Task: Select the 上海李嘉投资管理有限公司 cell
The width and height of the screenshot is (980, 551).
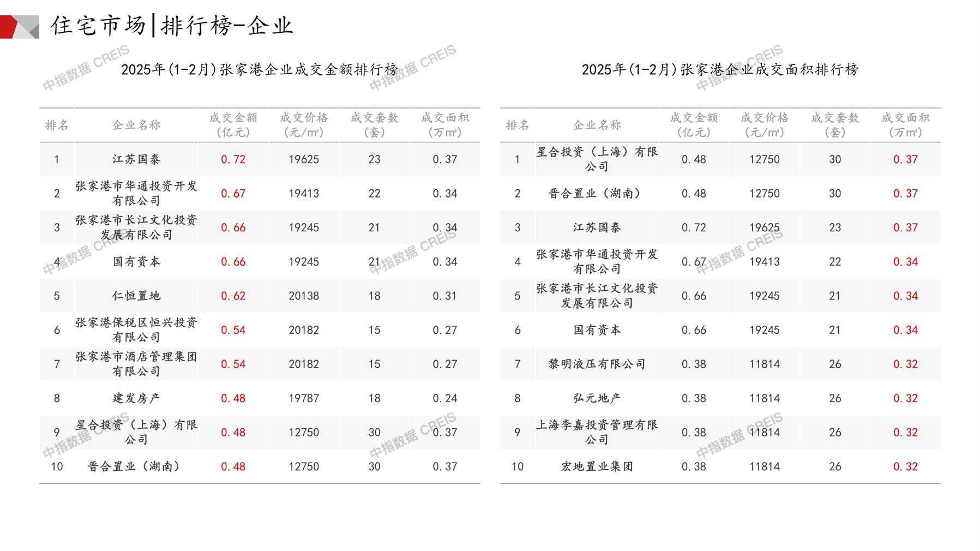Action: 597,432
